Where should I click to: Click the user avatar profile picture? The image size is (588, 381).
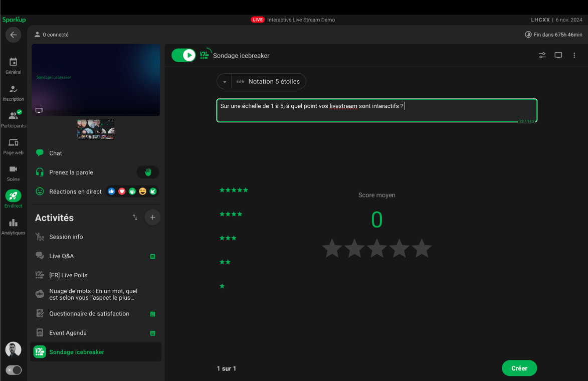click(x=14, y=349)
